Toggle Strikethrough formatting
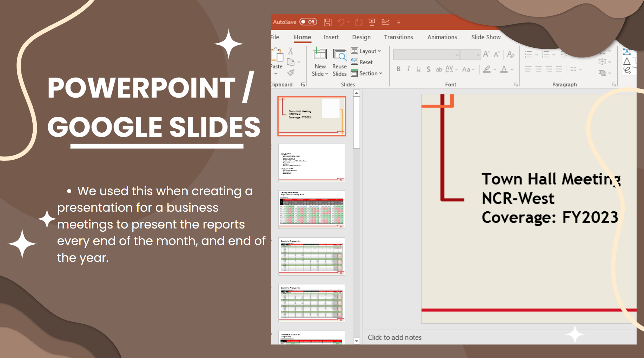This screenshot has height=358, width=644. 439,69
